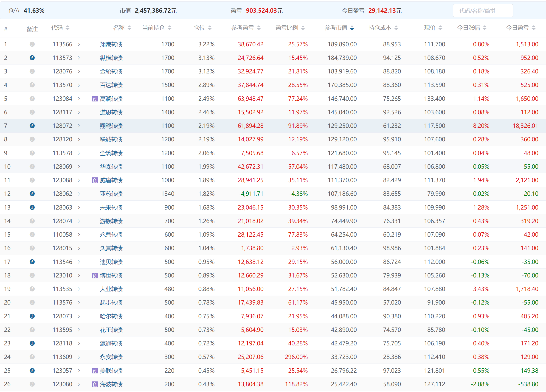Click the blue info icon for 翔鹭转债
This screenshot has width=546, height=392.
click(32, 126)
